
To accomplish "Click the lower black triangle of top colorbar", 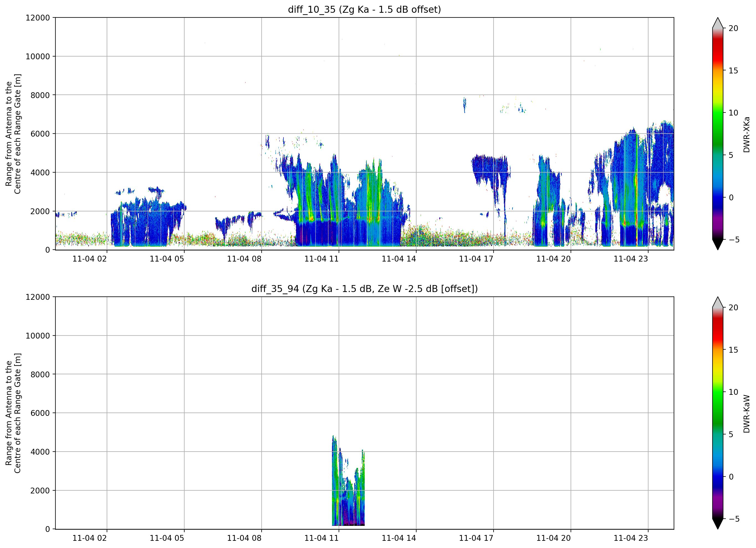I will pos(718,244).
